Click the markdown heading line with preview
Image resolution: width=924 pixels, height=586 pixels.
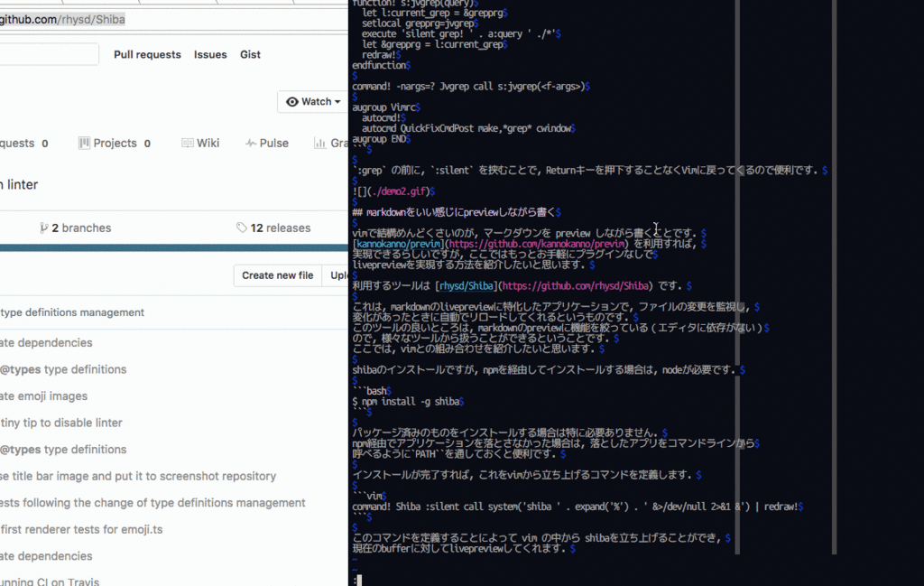457,212
